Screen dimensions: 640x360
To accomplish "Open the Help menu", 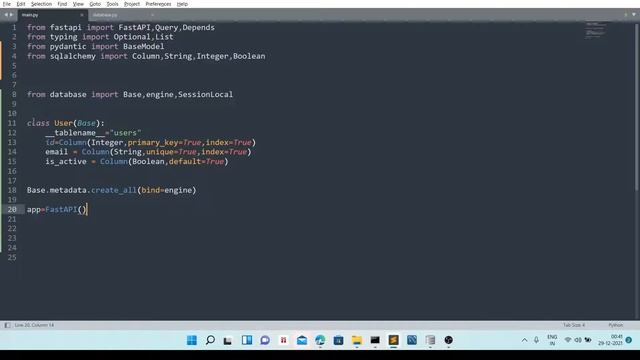I will pyautogui.click(x=182, y=4).
